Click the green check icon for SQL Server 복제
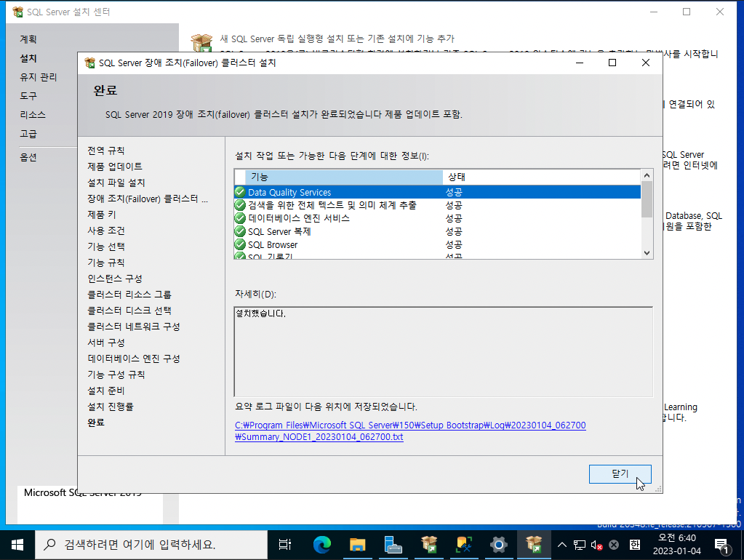The height and width of the screenshot is (560, 744). pyautogui.click(x=240, y=231)
